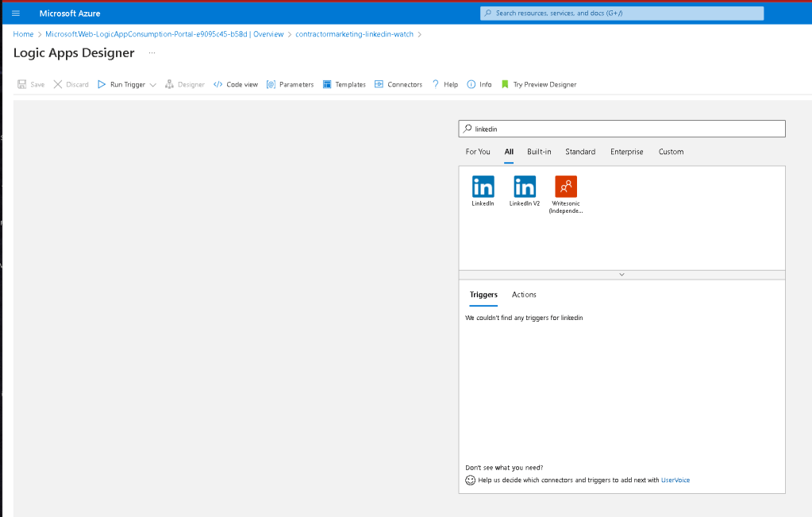Focus the Search resources, services, and docs box

[x=622, y=13]
